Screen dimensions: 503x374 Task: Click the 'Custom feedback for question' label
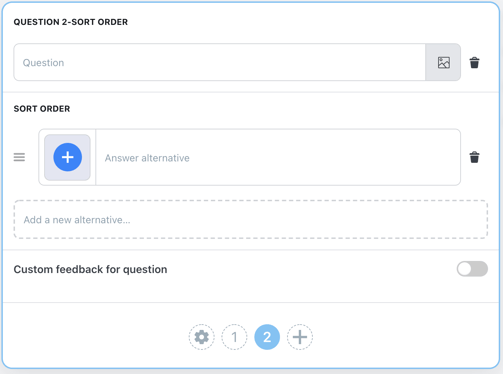tap(90, 269)
